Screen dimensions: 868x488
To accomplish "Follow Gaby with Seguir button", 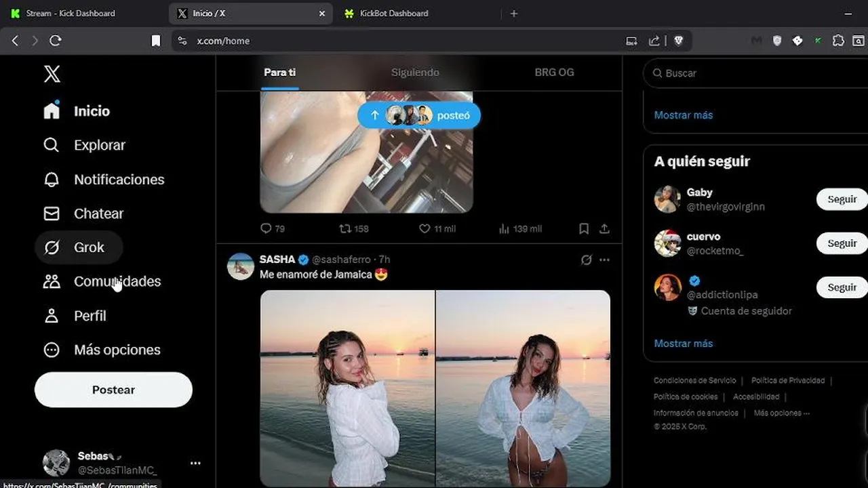I will (842, 199).
